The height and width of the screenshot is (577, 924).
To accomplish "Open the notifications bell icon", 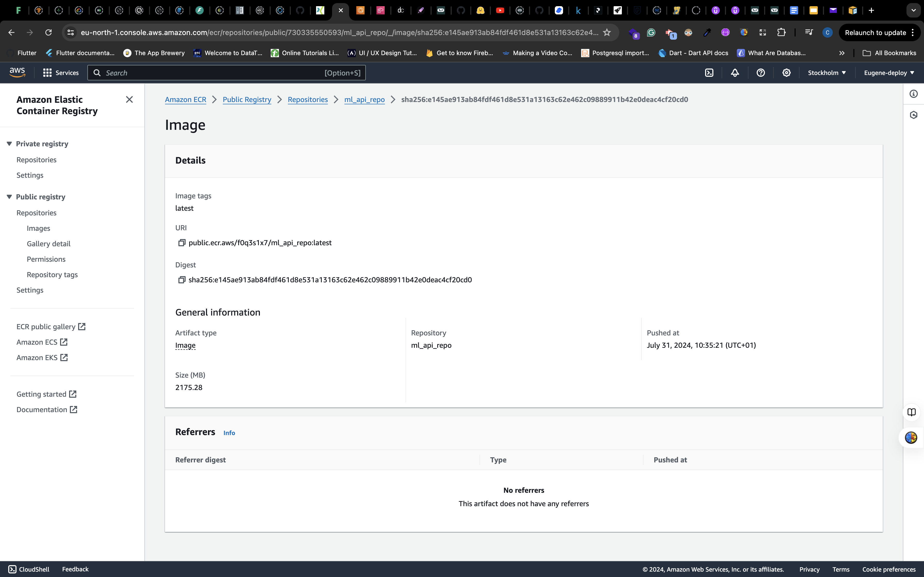I will click(x=735, y=73).
